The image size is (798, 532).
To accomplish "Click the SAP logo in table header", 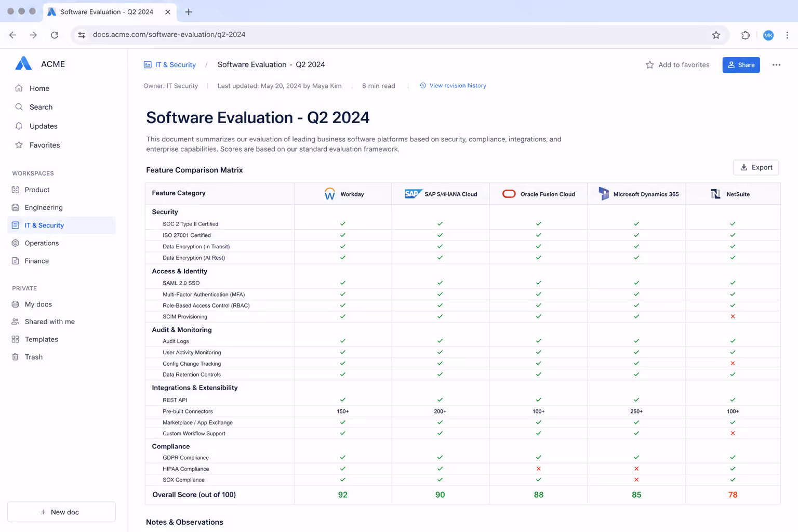I will coord(413,194).
